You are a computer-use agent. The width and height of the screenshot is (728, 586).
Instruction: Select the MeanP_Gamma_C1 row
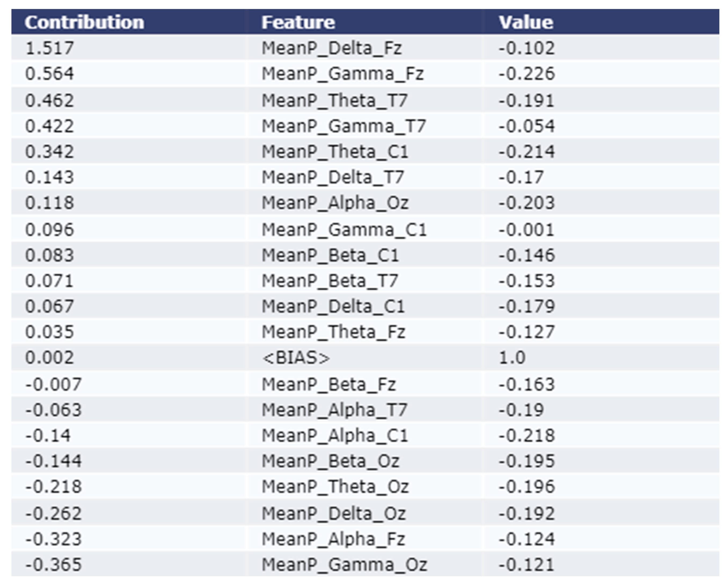click(x=344, y=230)
